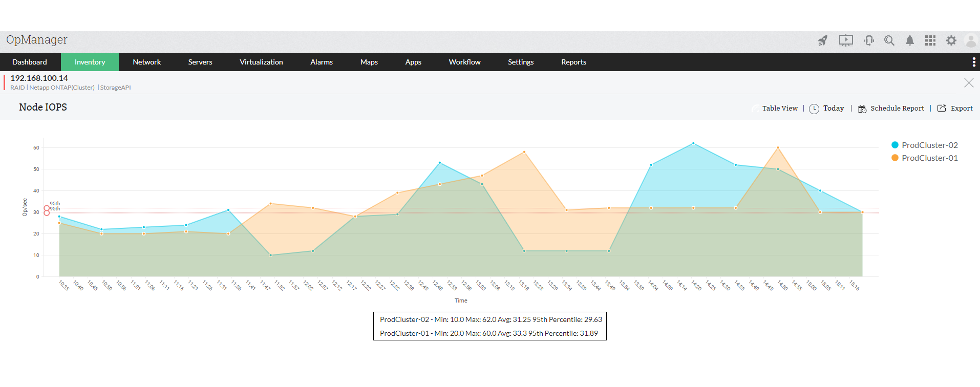The height and width of the screenshot is (387, 980).
Task: Open the Today time range selector
Action: [x=834, y=108]
